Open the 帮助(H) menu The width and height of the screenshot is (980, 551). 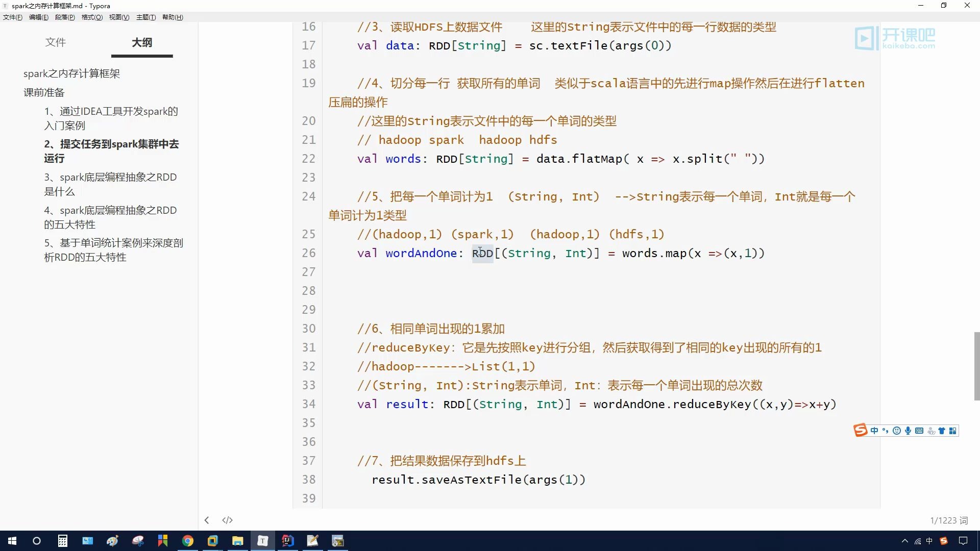click(173, 17)
